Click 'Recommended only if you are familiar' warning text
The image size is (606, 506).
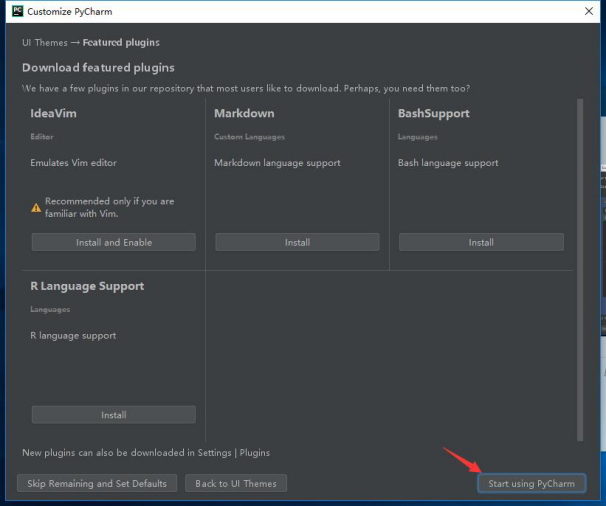(109, 207)
